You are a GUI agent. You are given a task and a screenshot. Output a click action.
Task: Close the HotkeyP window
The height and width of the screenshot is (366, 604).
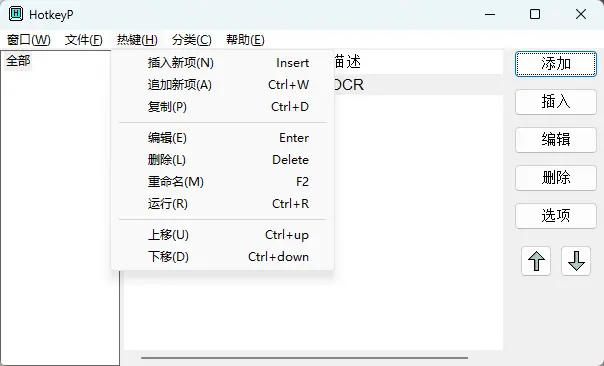581,15
